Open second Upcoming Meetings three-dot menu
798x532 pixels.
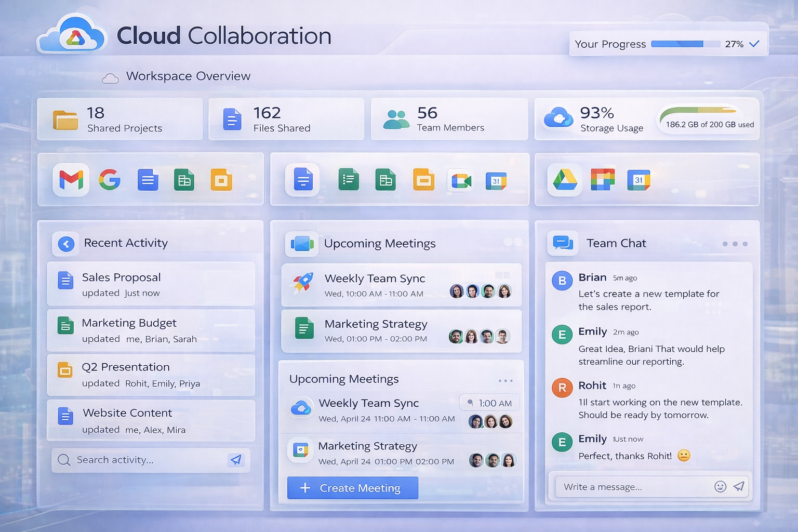(x=506, y=381)
